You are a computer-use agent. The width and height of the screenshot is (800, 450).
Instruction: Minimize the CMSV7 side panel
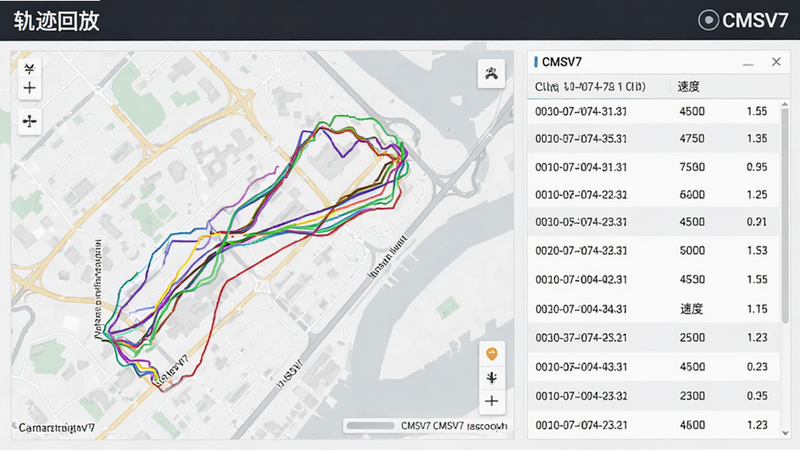pyautogui.click(x=748, y=63)
